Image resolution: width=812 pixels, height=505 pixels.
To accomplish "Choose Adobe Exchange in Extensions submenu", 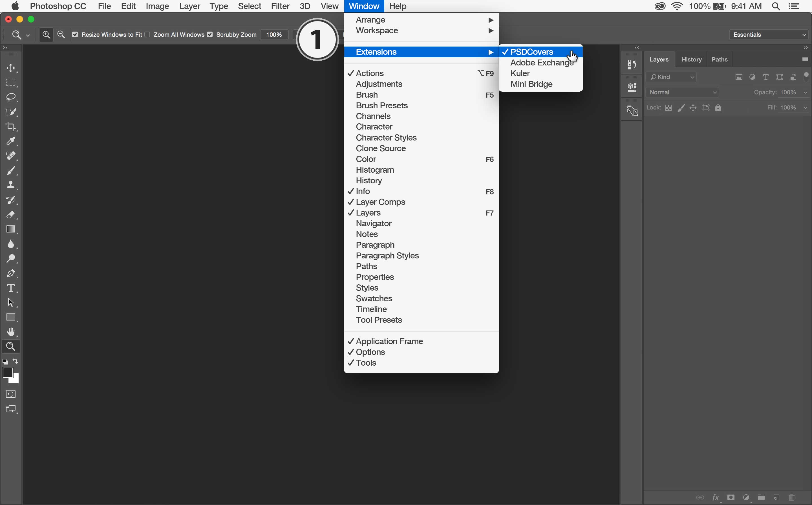I will click(540, 62).
